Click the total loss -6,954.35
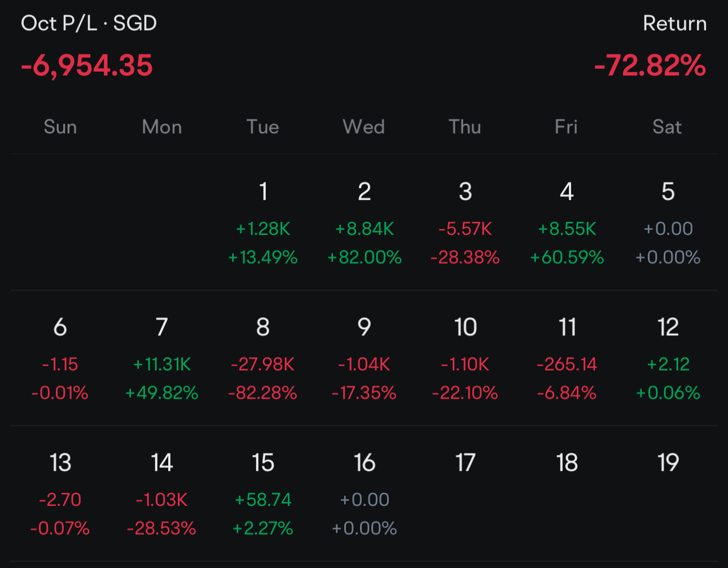The height and width of the screenshot is (568, 728). (87, 65)
